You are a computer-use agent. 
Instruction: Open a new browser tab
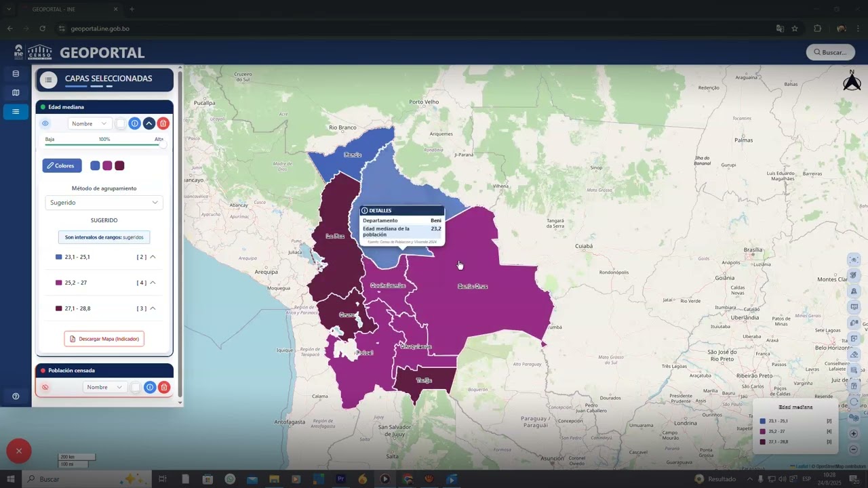(x=132, y=9)
